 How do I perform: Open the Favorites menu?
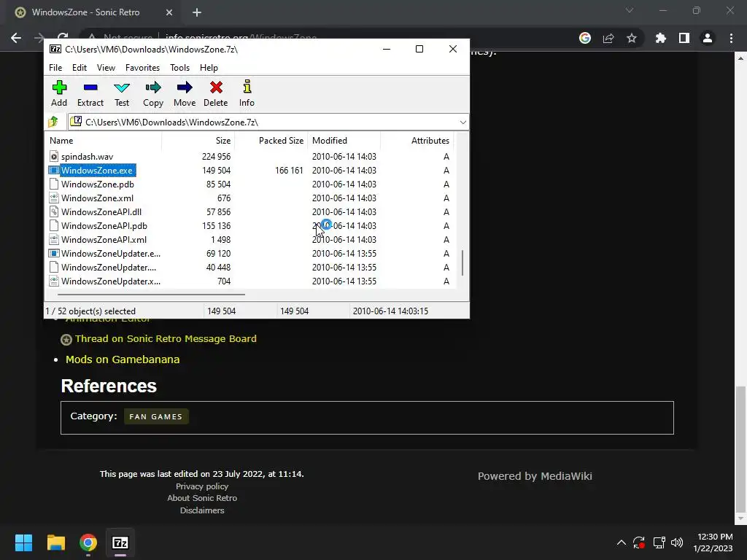(x=142, y=68)
